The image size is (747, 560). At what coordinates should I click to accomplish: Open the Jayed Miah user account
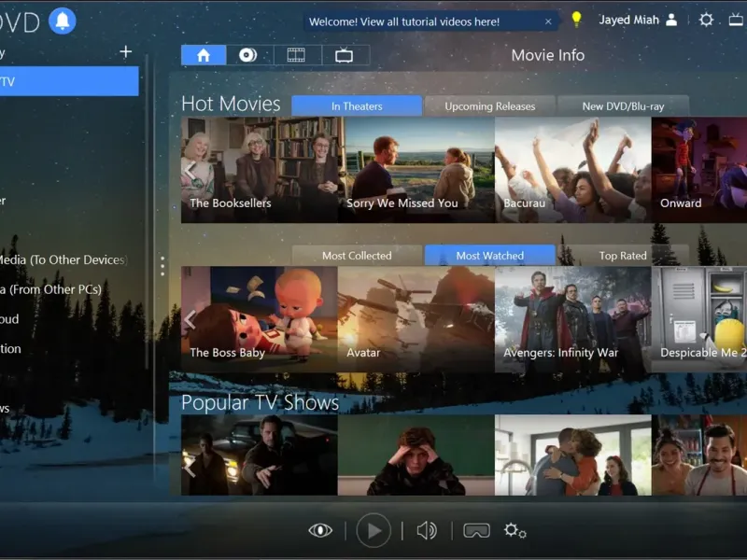coord(638,20)
